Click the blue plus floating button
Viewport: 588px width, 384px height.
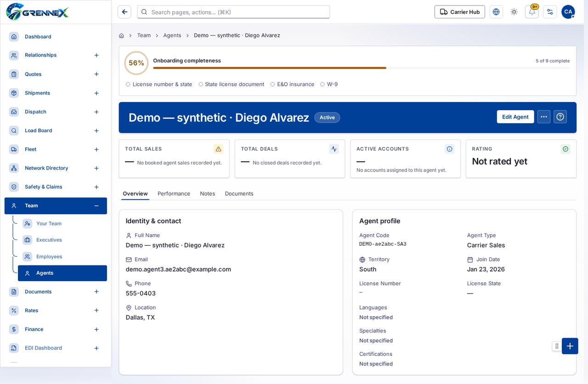coord(570,346)
